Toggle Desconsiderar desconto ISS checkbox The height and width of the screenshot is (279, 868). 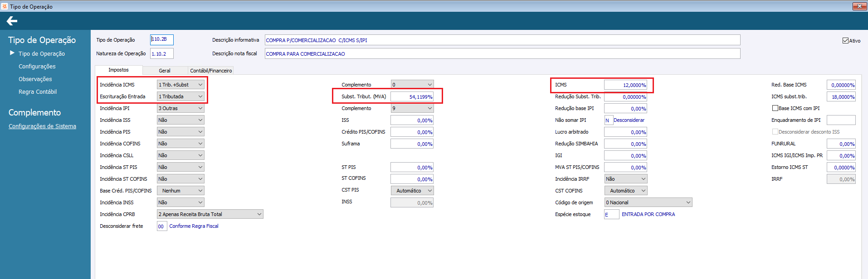[775, 132]
